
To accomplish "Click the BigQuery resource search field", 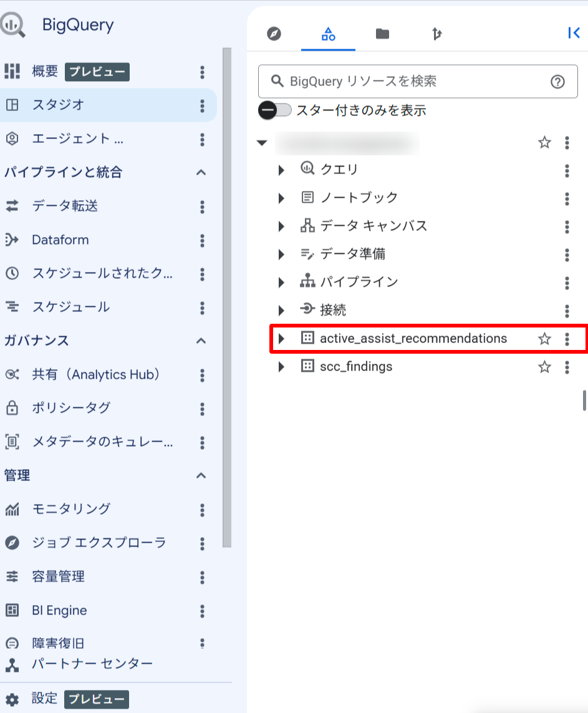I will (x=418, y=81).
